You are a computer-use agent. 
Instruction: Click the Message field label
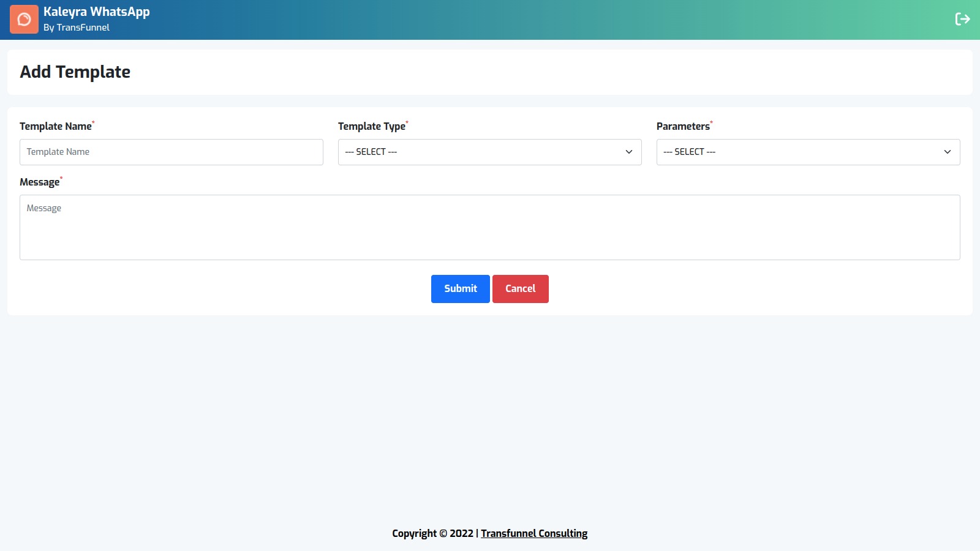40,182
